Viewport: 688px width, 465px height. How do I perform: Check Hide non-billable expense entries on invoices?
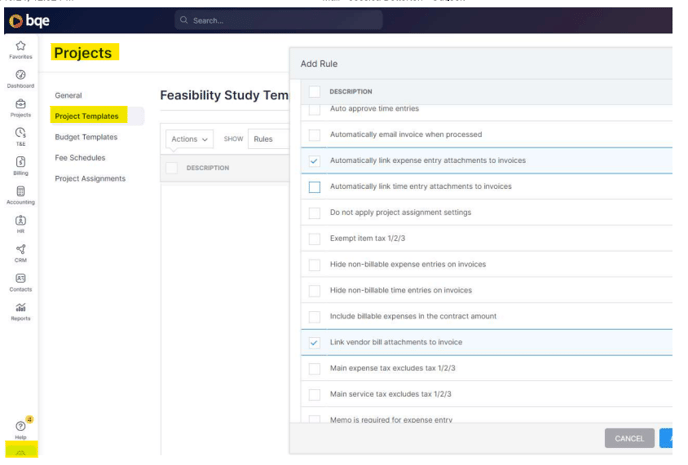click(315, 265)
